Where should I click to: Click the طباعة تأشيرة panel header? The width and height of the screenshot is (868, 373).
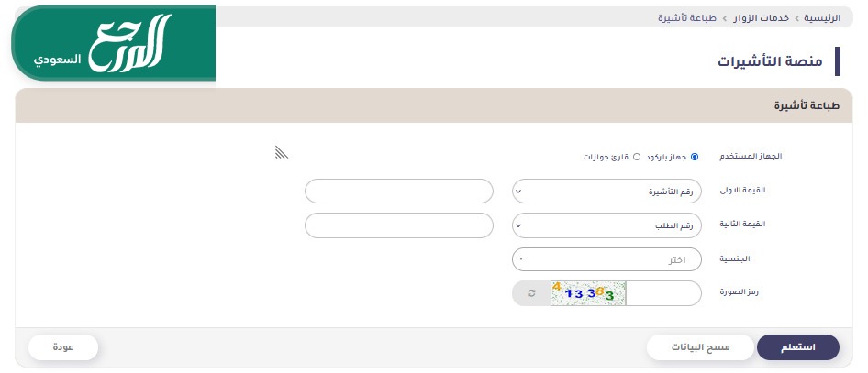point(801,105)
